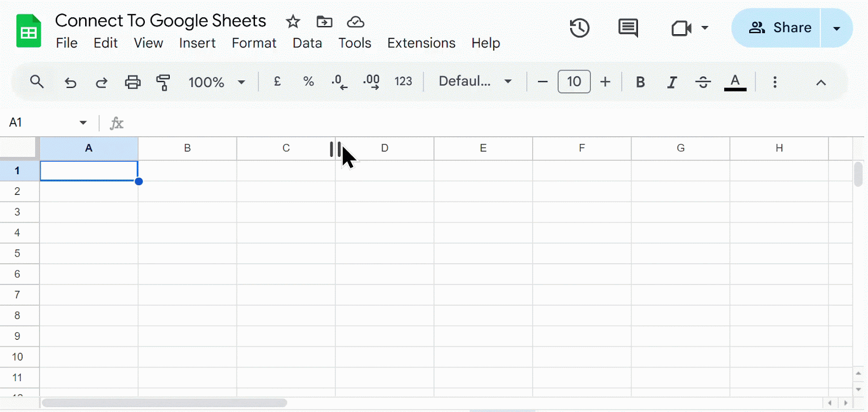The width and height of the screenshot is (868, 412).
Task: Select column C header
Action: point(286,148)
